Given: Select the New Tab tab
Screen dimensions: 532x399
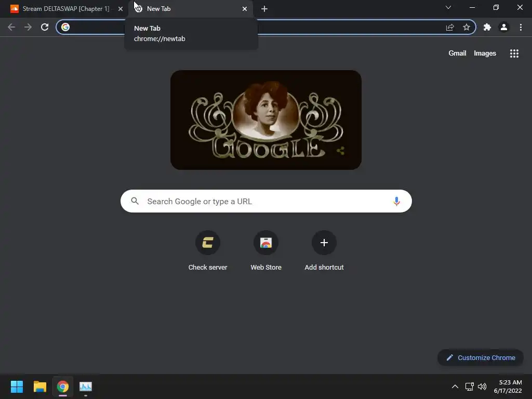Looking at the screenshot, I should 191,9.
